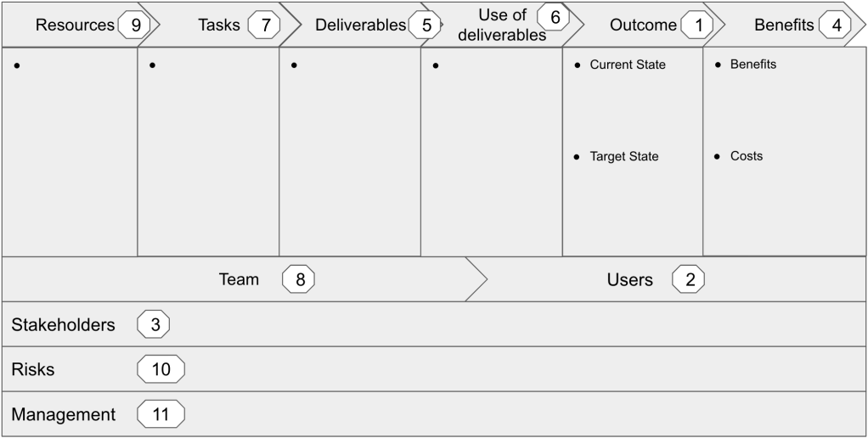Click the Stakeholders row label

click(63, 324)
